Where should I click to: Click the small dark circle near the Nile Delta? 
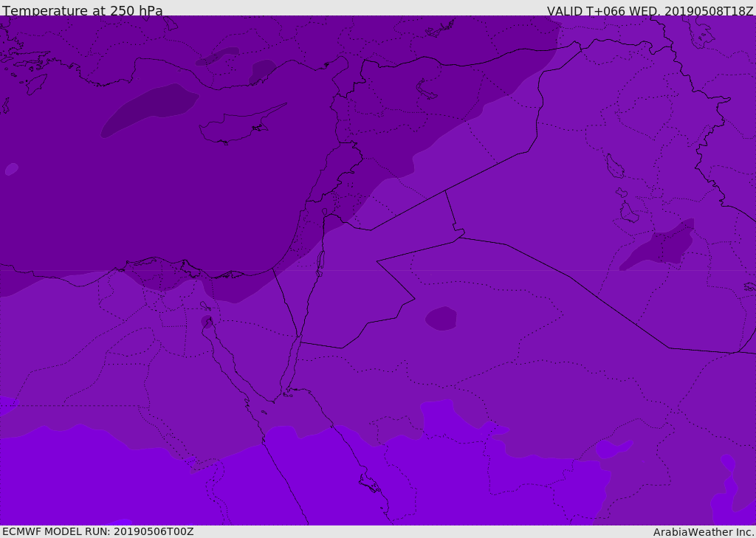(x=207, y=321)
